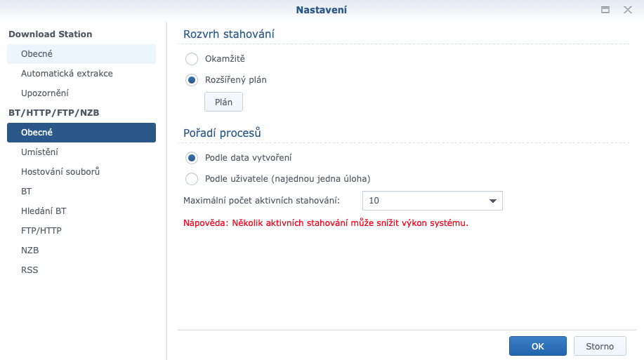Cancel changes with the Storno button
The width and height of the screenshot is (644, 360).
[x=600, y=346]
